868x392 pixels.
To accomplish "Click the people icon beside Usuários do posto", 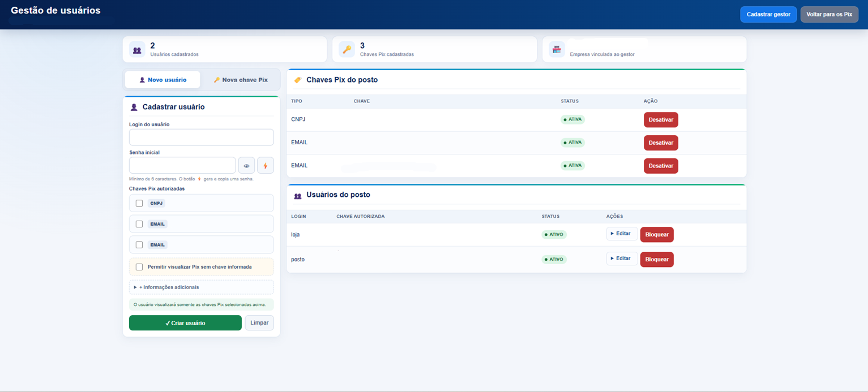I will tap(298, 196).
